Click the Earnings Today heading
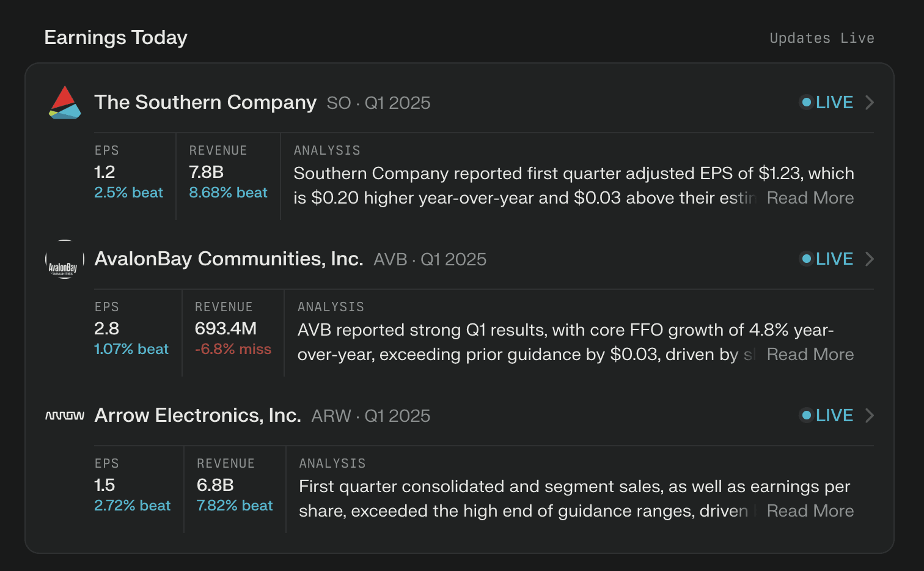This screenshot has width=924, height=571. 116,38
